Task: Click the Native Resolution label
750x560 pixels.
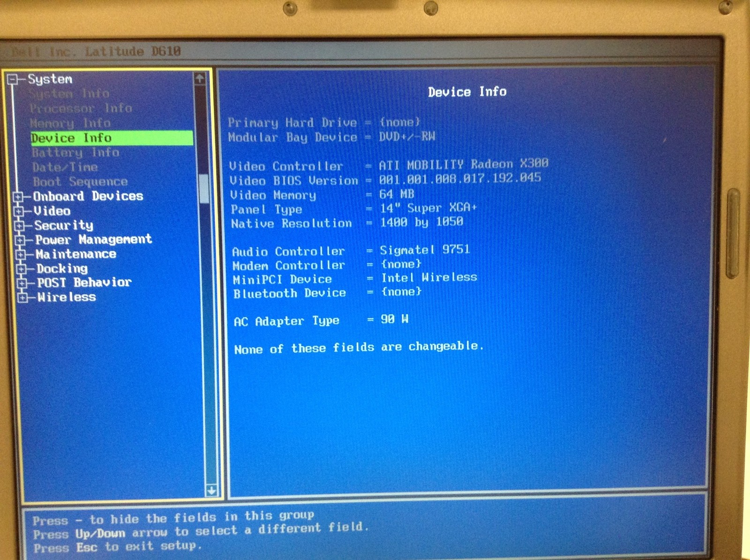Action: pos(291,224)
